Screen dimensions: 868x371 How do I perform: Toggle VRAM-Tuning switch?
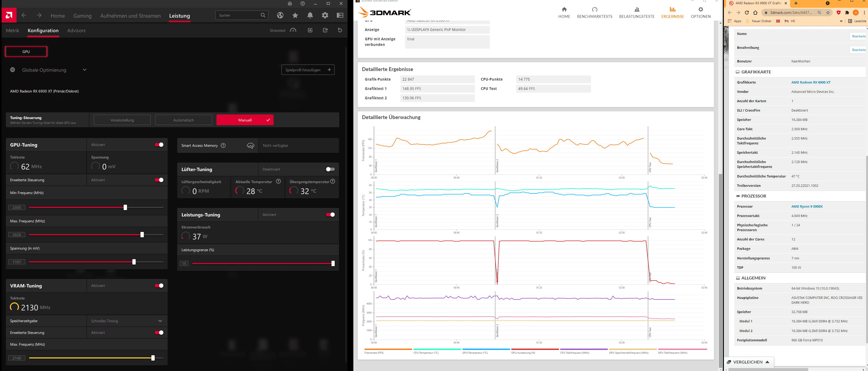(159, 285)
